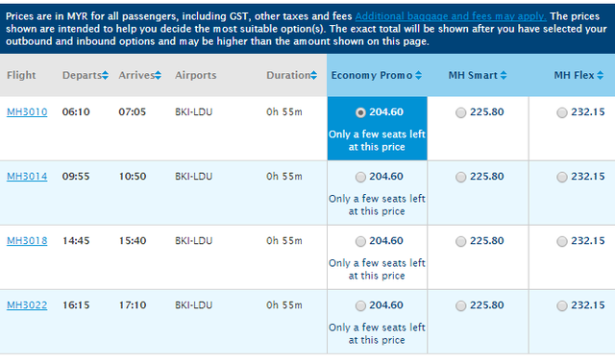
Task: Select MH Flex 232.15 for MH3014
Action: pos(562,177)
